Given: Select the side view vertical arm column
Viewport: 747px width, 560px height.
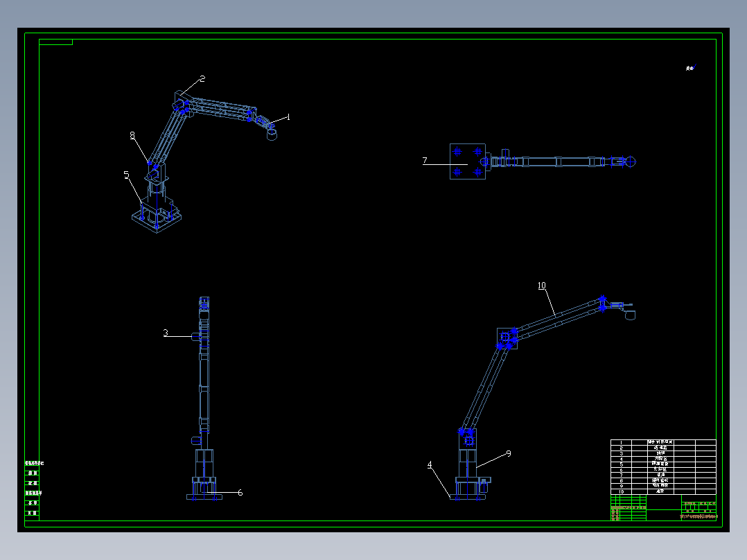Looking at the screenshot, I should (204, 371).
